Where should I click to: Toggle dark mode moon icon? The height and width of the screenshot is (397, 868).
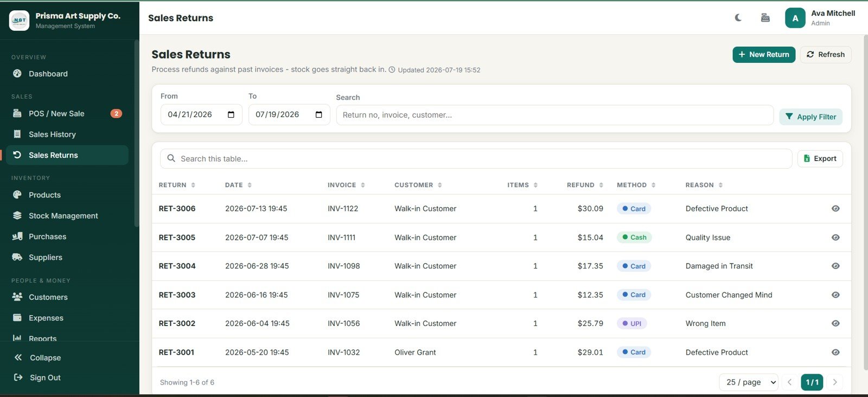pyautogui.click(x=738, y=18)
